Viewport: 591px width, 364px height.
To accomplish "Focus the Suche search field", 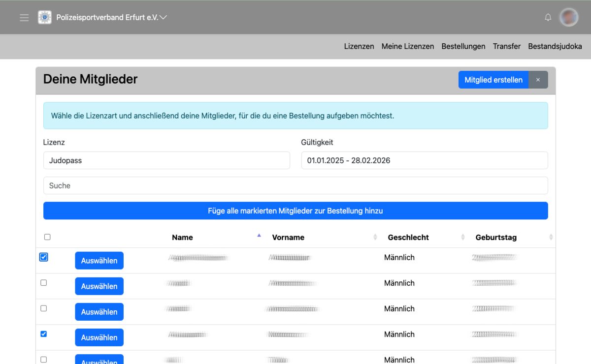I will [x=295, y=185].
